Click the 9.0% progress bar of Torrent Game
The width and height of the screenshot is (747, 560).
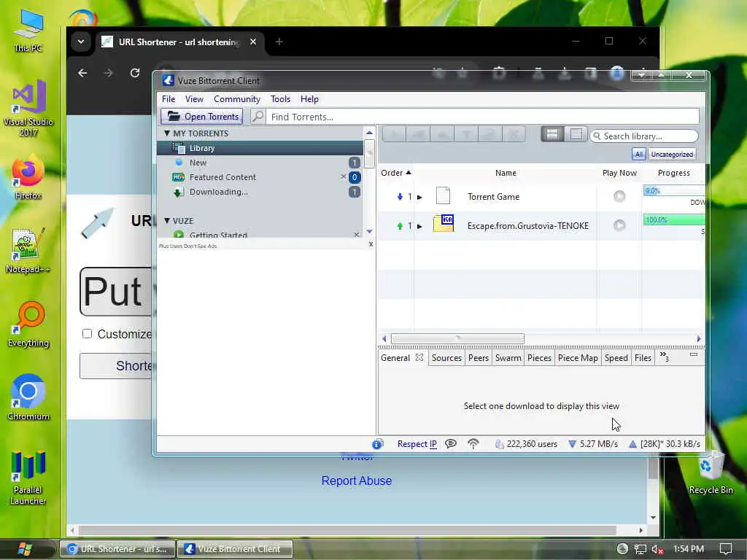point(674,191)
